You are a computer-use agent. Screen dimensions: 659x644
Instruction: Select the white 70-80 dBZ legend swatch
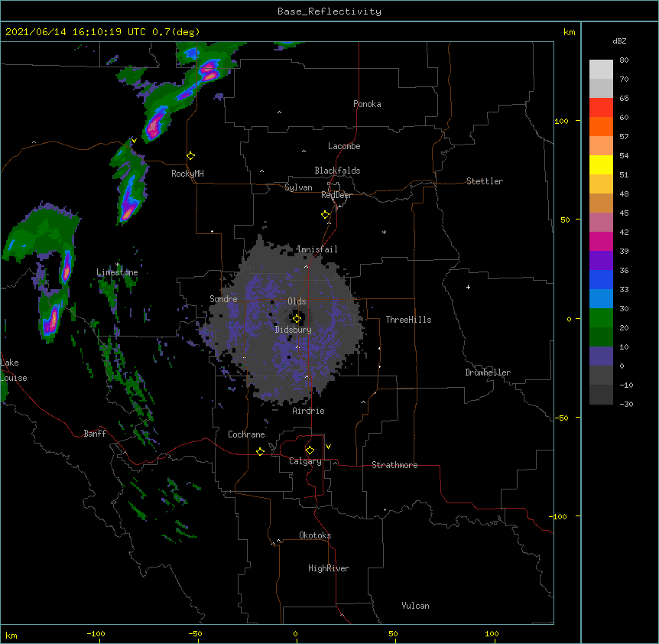point(601,70)
